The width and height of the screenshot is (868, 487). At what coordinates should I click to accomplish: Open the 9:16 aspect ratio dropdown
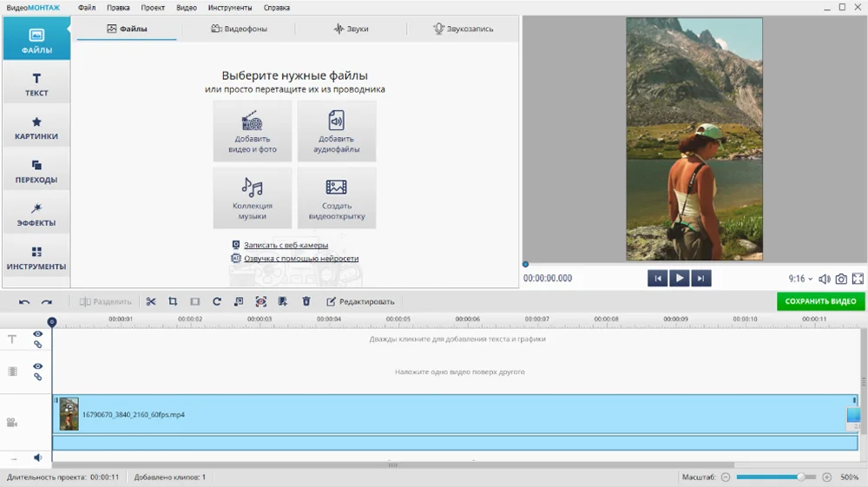pos(800,279)
